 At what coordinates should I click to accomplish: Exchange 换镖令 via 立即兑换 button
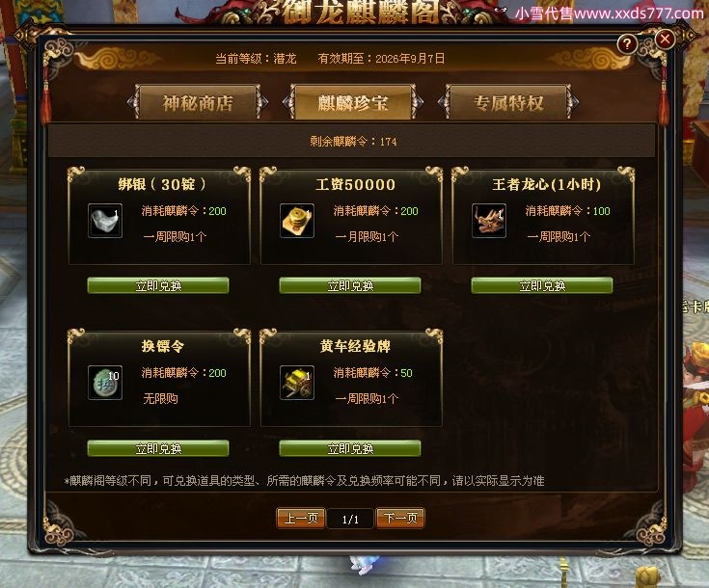point(158,448)
